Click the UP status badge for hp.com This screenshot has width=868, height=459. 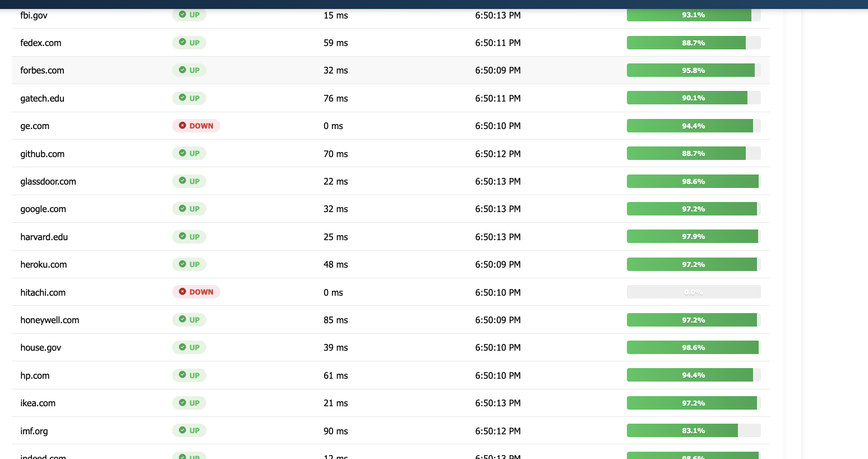pos(189,375)
